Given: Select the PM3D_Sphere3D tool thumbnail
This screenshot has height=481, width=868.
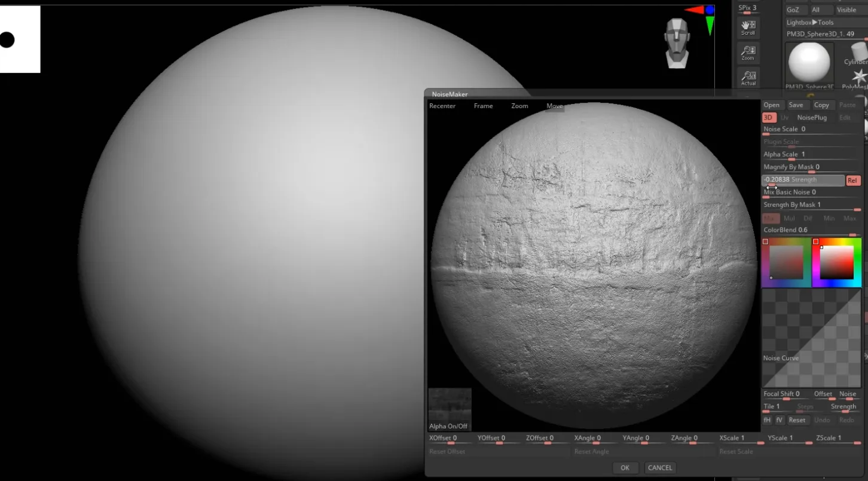Looking at the screenshot, I should pos(809,65).
